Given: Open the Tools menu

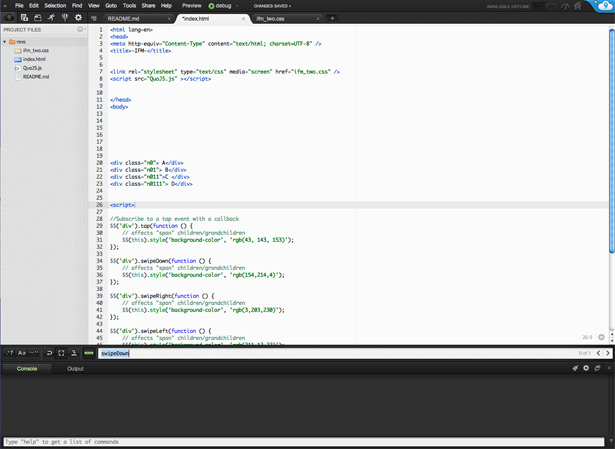Looking at the screenshot, I should pyautogui.click(x=129, y=6).
